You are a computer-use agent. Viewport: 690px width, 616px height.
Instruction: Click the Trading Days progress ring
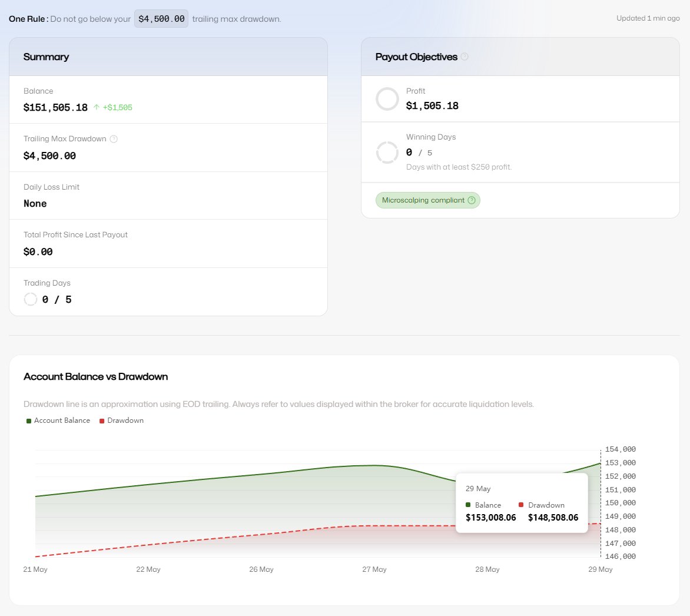pyautogui.click(x=31, y=299)
